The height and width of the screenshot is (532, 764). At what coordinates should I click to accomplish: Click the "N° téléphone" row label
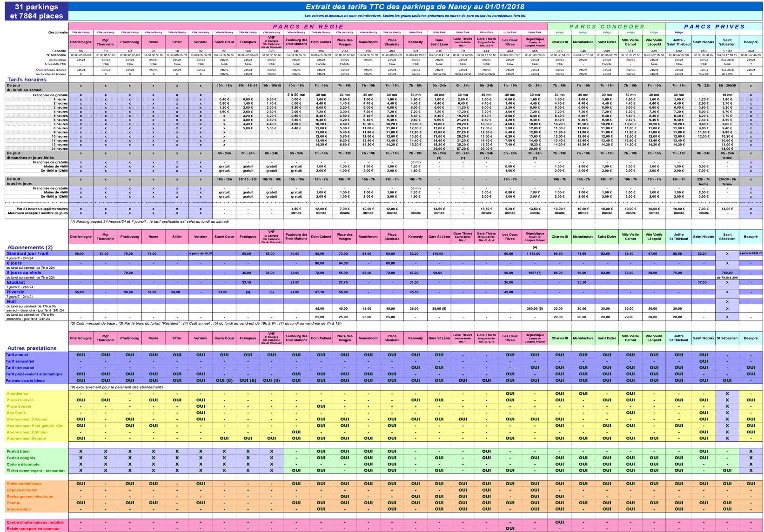pyautogui.click(x=56, y=55)
